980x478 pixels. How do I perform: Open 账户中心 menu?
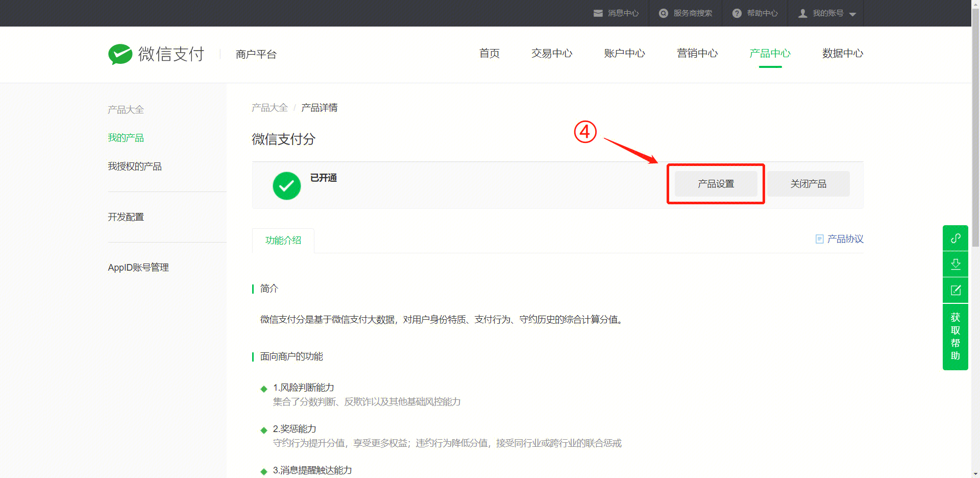pyautogui.click(x=625, y=54)
